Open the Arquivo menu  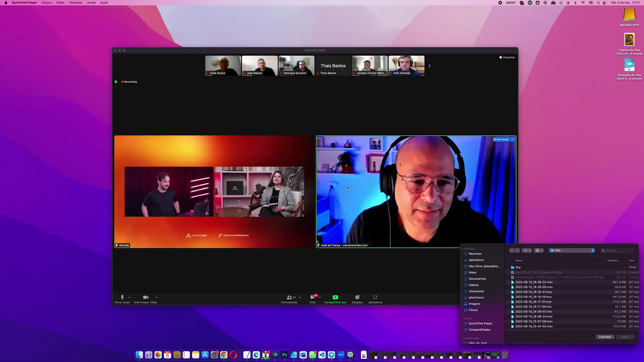pyautogui.click(x=47, y=3)
